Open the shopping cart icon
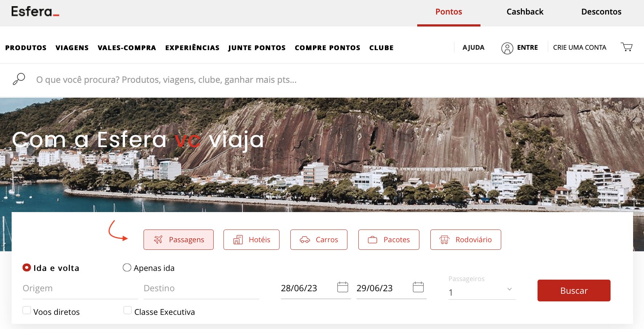The width and height of the screenshot is (644, 329). [x=627, y=47]
